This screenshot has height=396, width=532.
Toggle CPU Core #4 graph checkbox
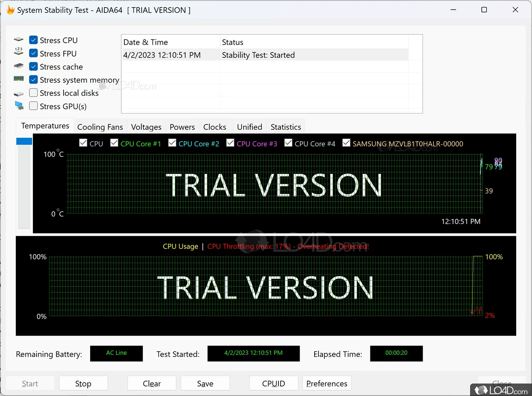288,143
